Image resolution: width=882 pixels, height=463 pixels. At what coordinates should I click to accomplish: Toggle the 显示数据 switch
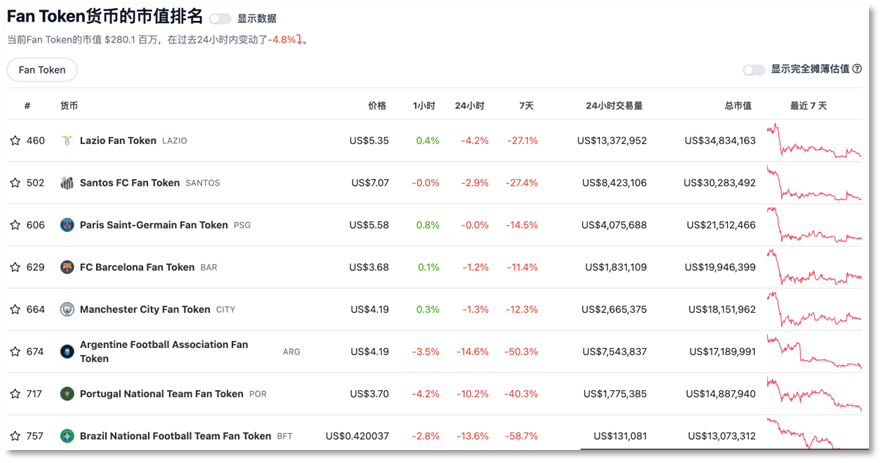pyautogui.click(x=220, y=19)
